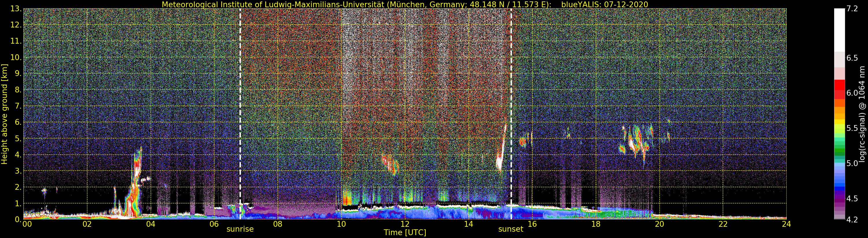868x238 pixels.
Task: Click the '6.' height tick label
Action: 18,122
